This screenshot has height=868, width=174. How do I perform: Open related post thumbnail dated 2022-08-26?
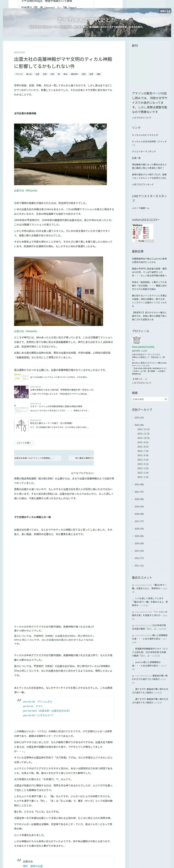(x=21, y=392)
